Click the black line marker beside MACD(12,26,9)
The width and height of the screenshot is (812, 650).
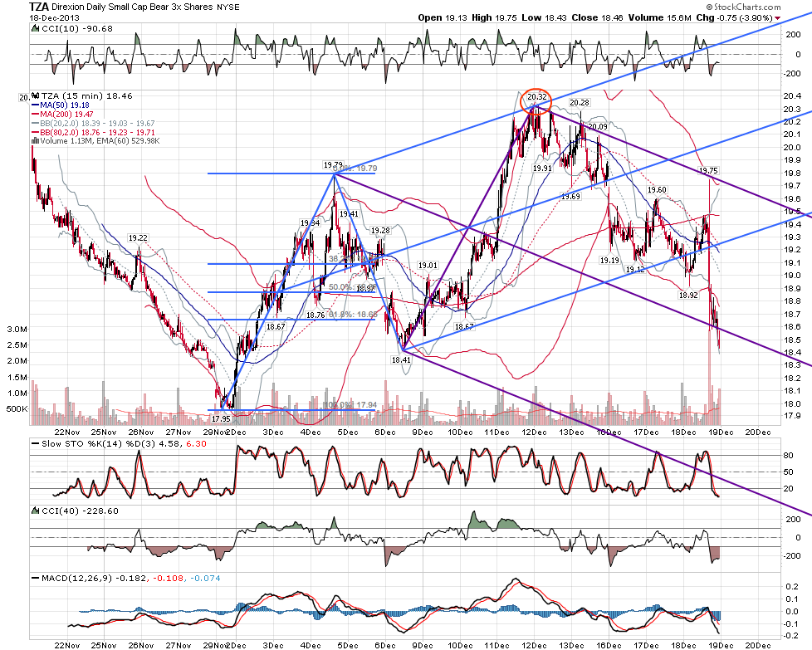(35, 578)
